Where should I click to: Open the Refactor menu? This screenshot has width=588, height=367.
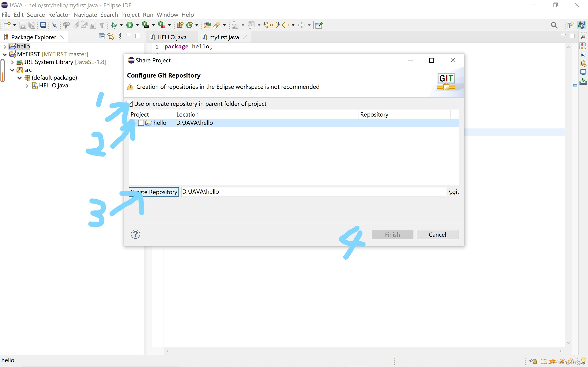point(59,15)
